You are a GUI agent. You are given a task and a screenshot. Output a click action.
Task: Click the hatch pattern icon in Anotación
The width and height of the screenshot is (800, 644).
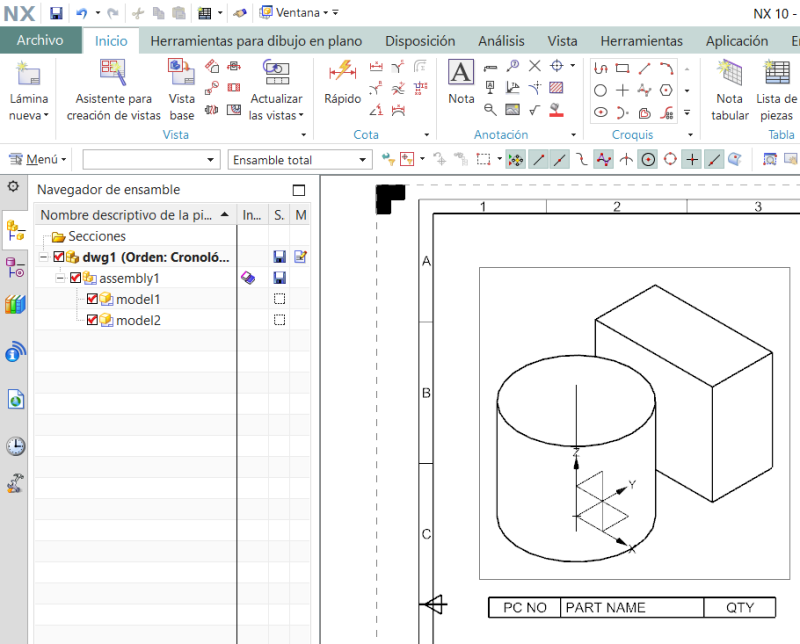pos(556,88)
